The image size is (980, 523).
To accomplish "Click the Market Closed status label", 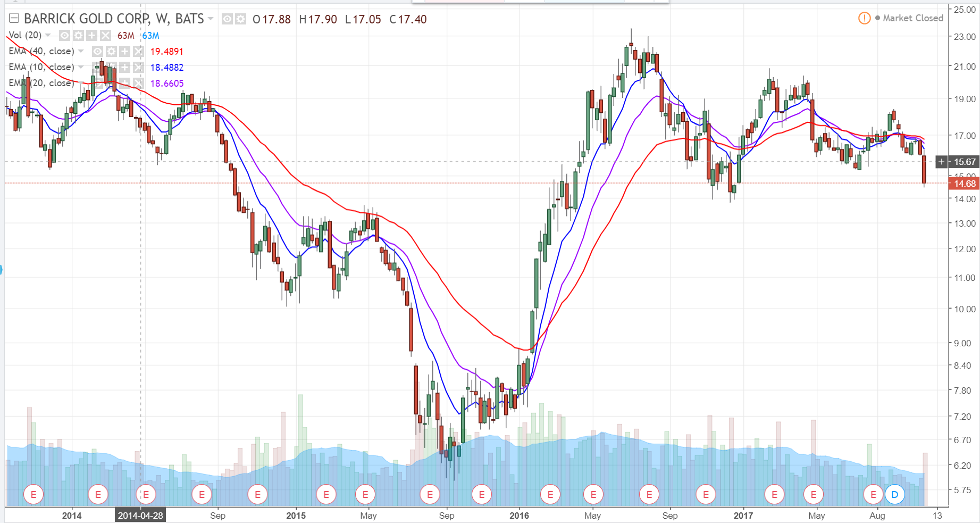I will (x=912, y=18).
